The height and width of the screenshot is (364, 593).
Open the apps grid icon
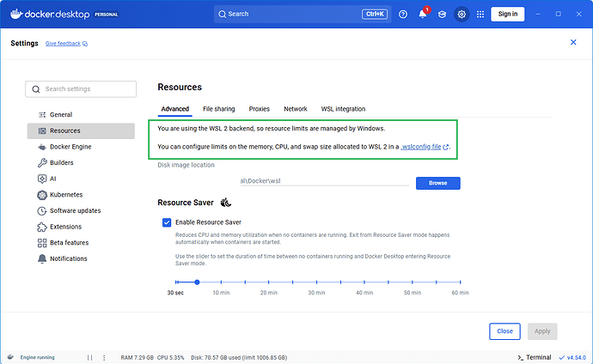tap(480, 14)
